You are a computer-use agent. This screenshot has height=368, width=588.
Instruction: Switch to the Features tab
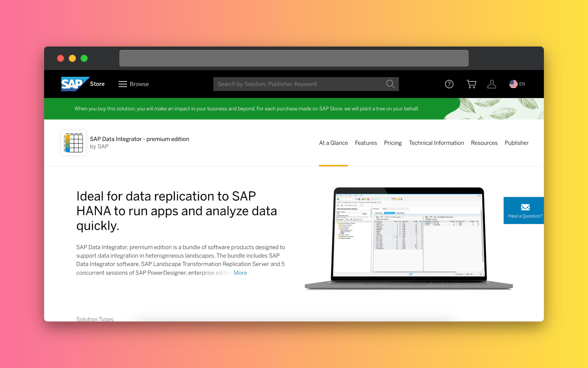click(366, 143)
